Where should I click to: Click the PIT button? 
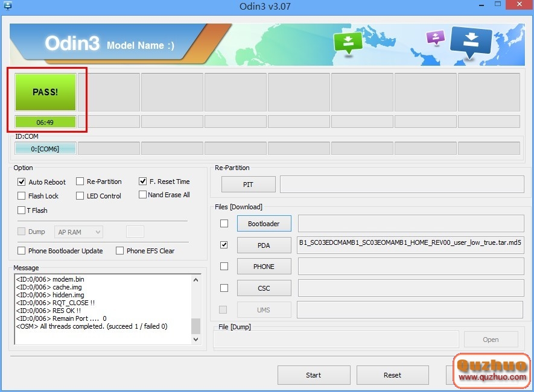248,185
